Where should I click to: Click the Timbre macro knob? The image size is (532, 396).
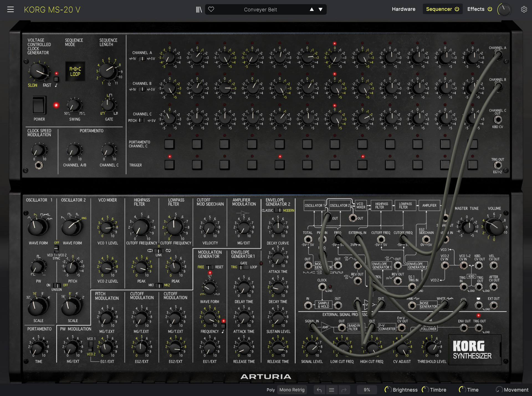(425, 390)
